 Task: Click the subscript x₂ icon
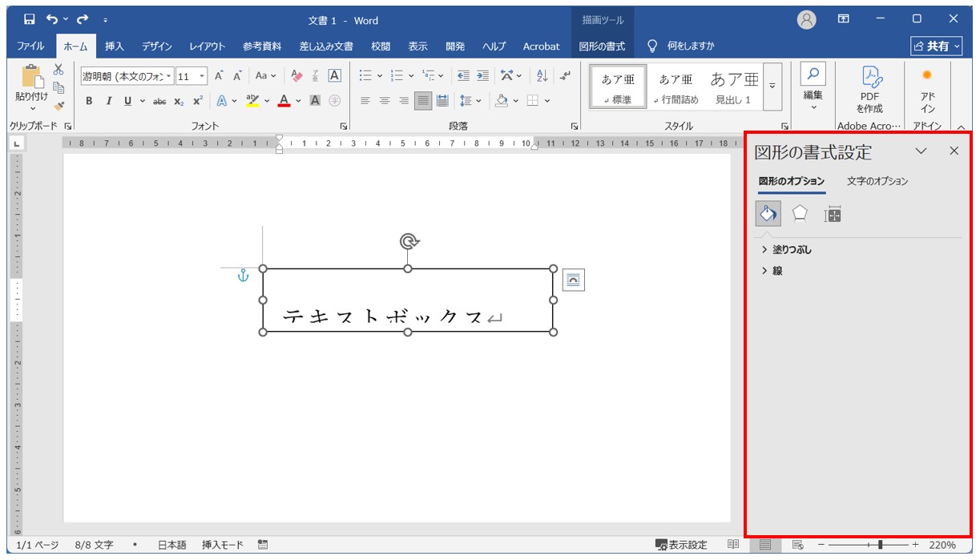point(179,101)
